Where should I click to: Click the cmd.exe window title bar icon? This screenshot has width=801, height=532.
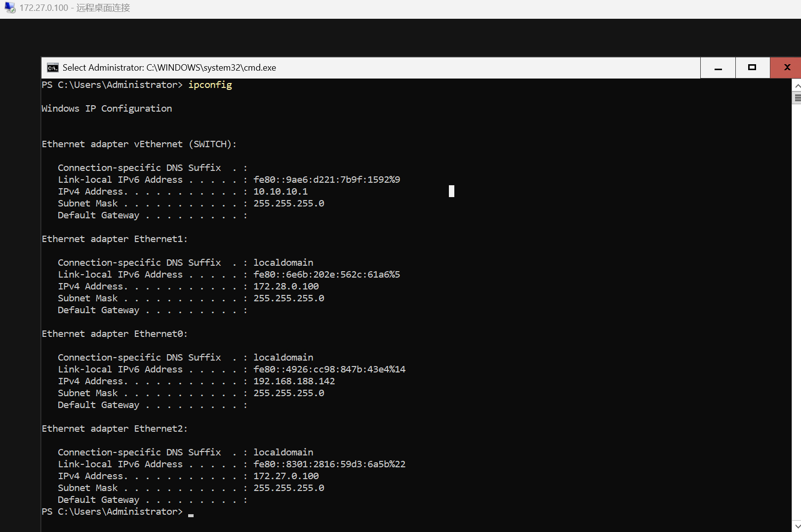pyautogui.click(x=53, y=68)
